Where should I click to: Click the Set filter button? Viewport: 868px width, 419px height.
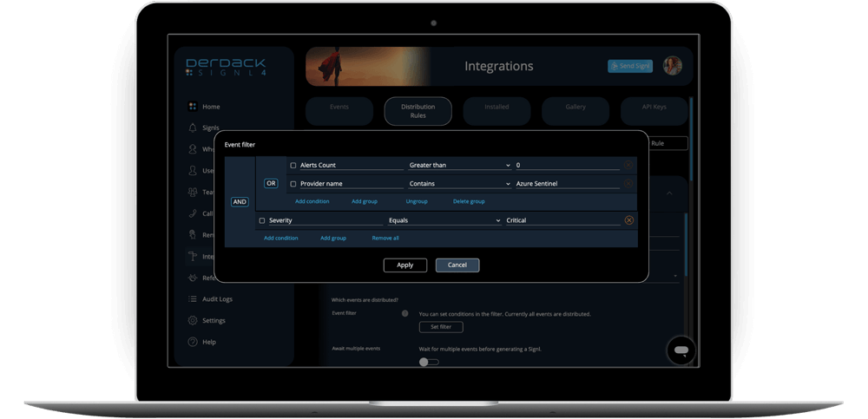pyautogui.click(x=441, y=327)
